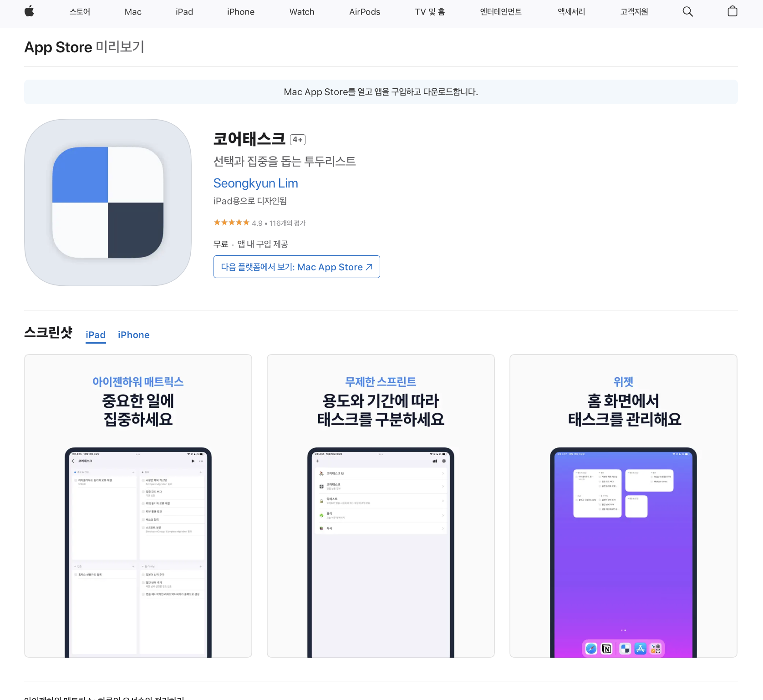This screenshot has height=700, width=763.
Task: Click the 선택과 집중을 돕는 투두리스트 subtitle
Action: click(x=285, y=161)
